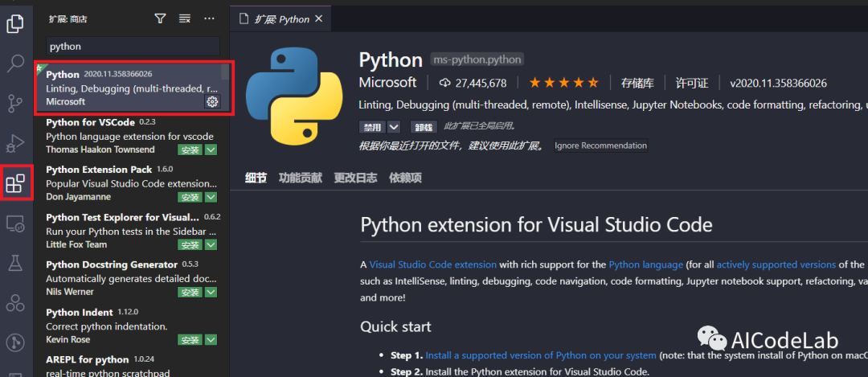Activate the 扩展: Python editor tab
Screen dimensions: 868x377
coord(280,18)
